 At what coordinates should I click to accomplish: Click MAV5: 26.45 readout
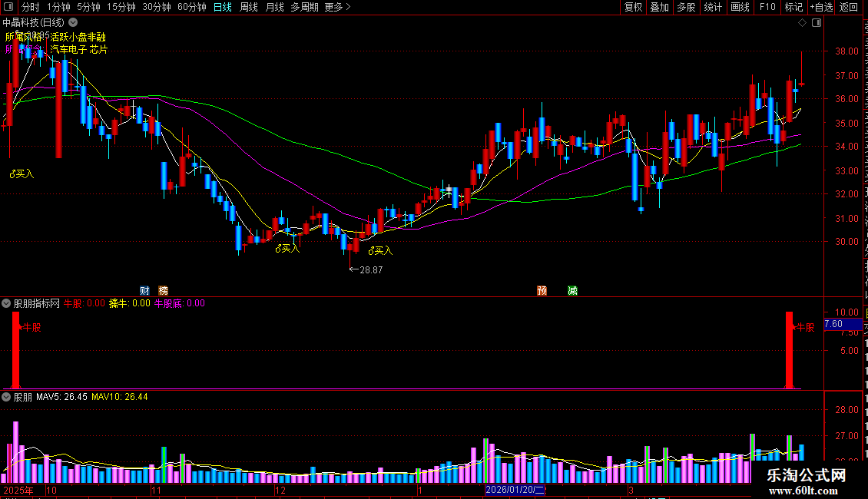pos(61,397)
